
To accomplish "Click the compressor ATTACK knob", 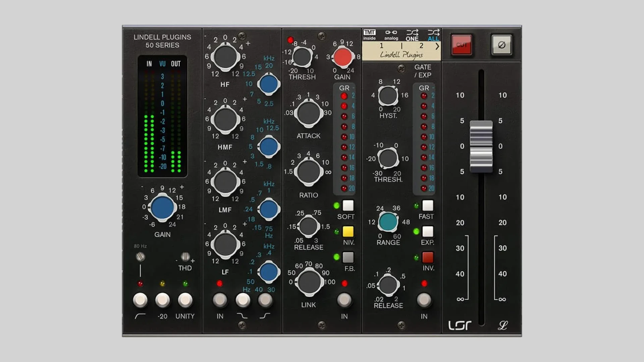I will coord(309,113).
